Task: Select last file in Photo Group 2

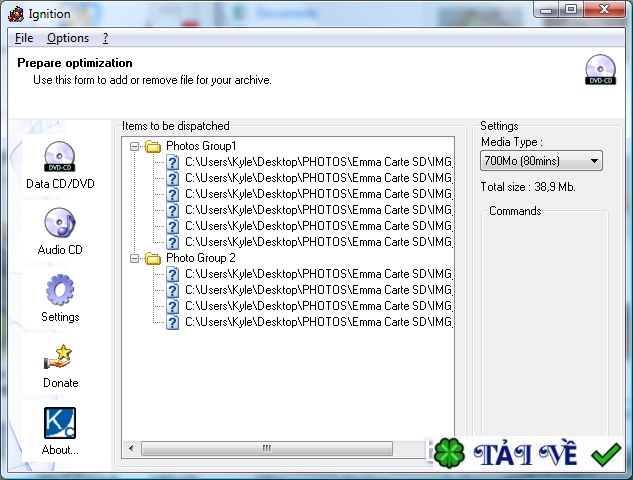Action: coord(309,322)
